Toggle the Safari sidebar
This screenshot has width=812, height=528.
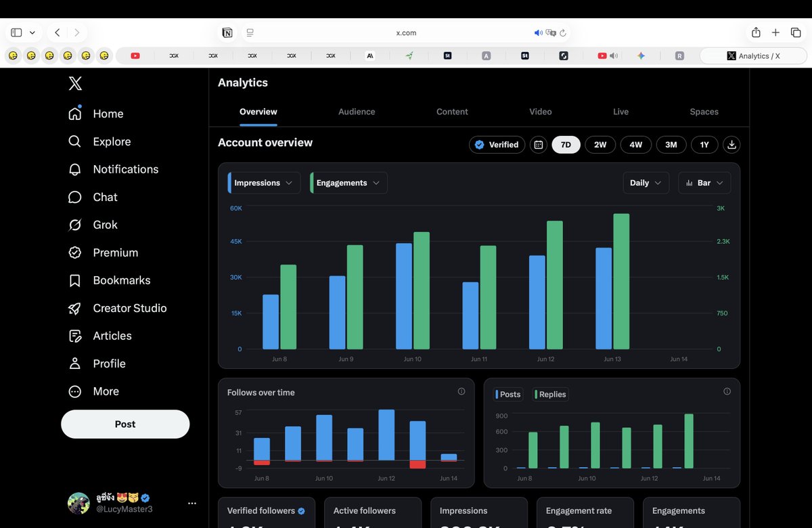[17, 32]
